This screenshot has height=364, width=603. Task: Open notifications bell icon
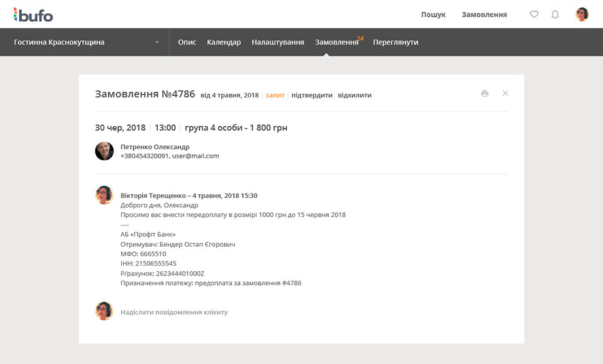point(555,14)
